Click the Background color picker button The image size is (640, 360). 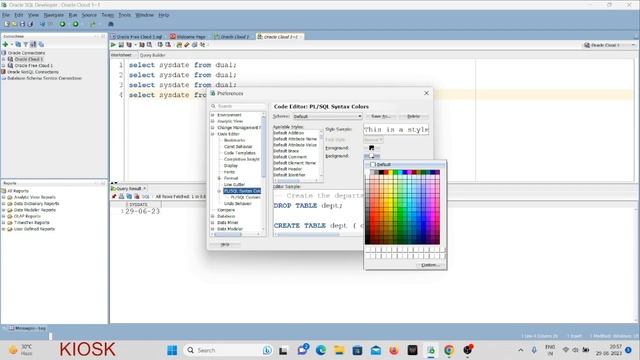coord(372,156)
